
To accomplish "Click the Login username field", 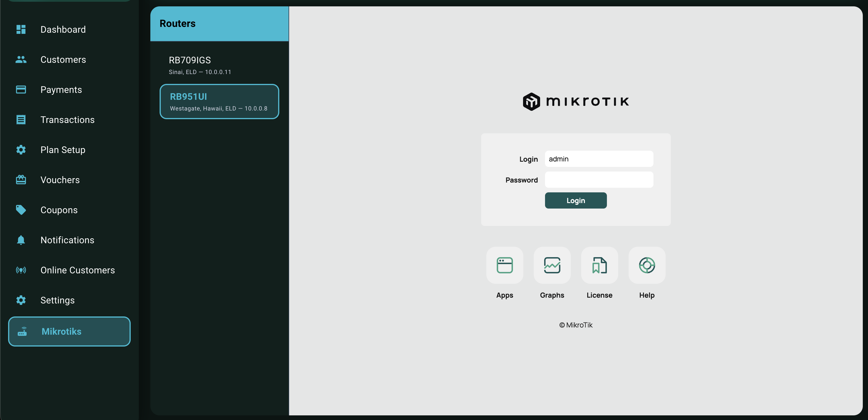I will (x=599, y=159).
